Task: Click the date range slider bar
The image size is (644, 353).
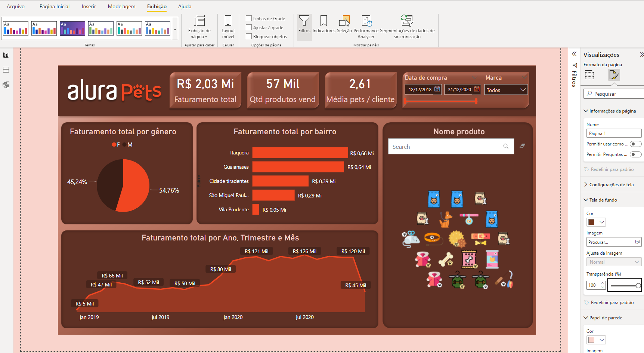Action: click(x=441, y=101)
